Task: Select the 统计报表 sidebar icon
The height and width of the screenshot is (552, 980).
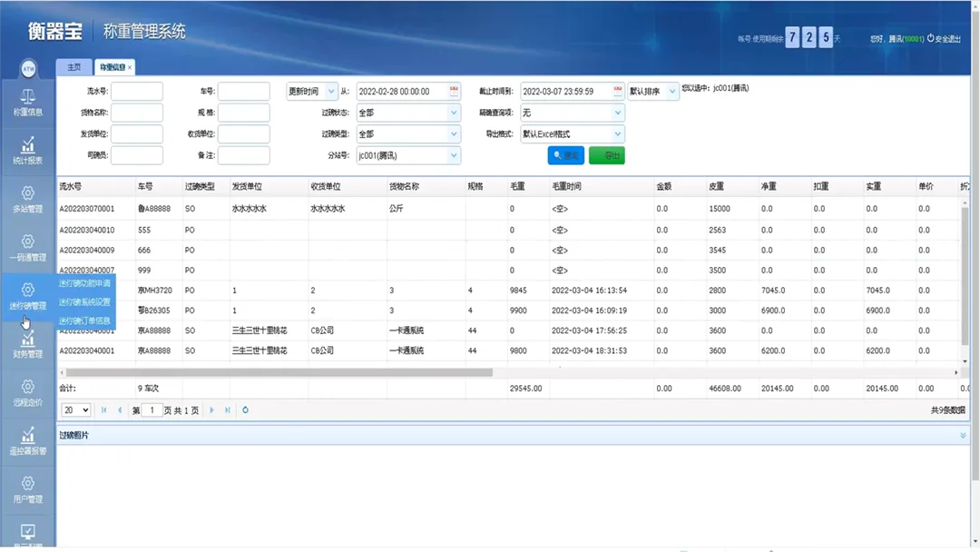Action: 27,148
